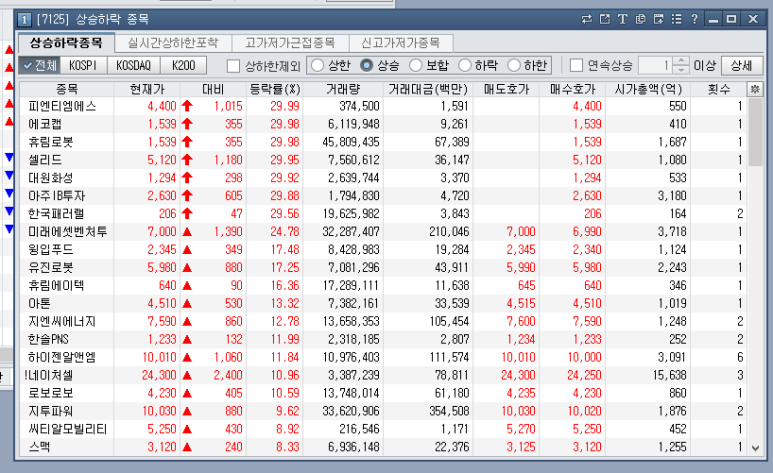
Task: Select stock row 유진로봇
Action: pyautogui.click(x=384, y=267)
